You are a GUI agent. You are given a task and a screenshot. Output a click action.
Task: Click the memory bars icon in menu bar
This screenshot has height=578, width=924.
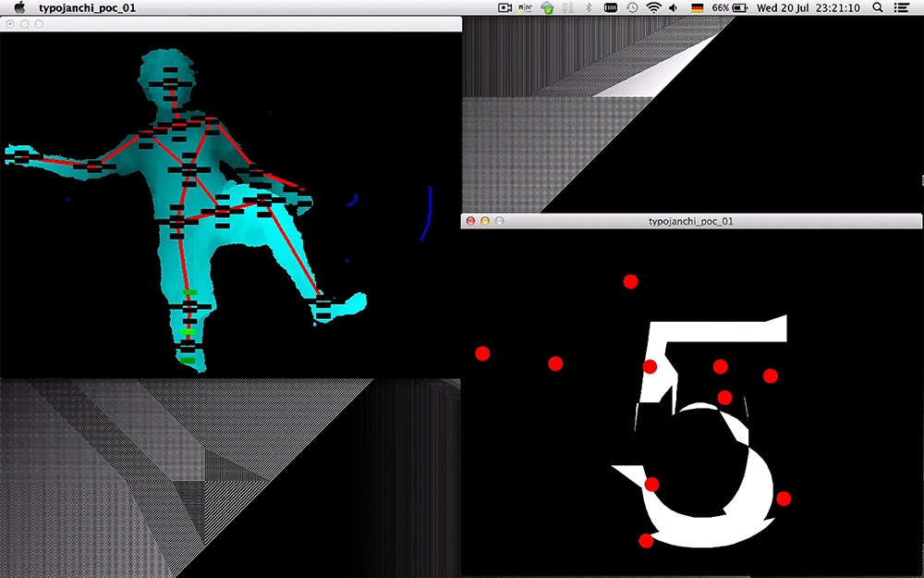pyautogui.click(x=568, y=7)
